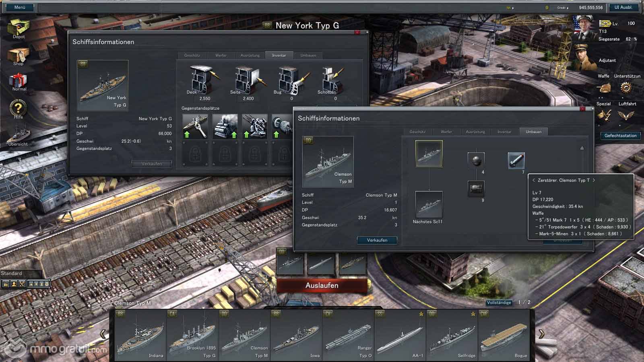Viewport: 644px width, 362px height.
Task: Select the Bogue escort carrier card
Action: point(504,335)
